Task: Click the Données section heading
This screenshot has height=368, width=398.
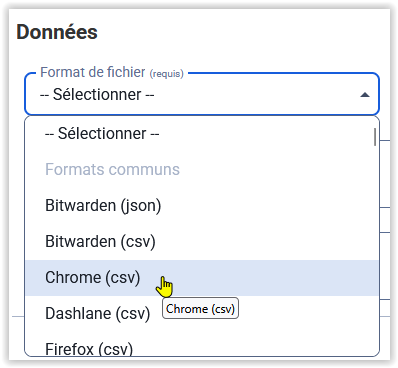Action: [x=57, y=32]
